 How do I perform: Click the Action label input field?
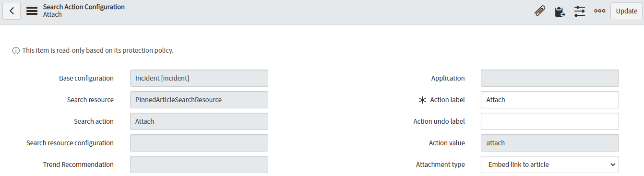click(550, 100)
